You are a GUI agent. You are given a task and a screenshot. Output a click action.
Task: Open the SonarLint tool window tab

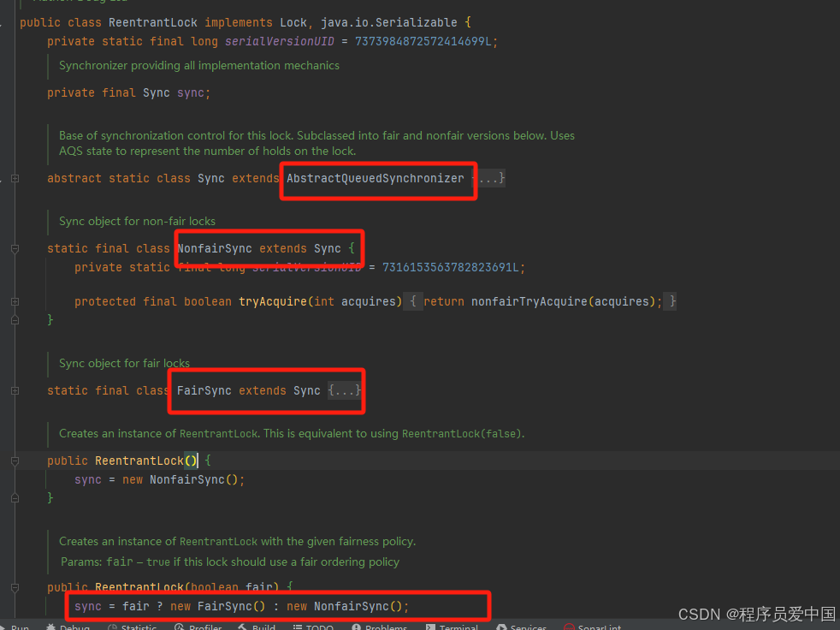coord(593,627)
